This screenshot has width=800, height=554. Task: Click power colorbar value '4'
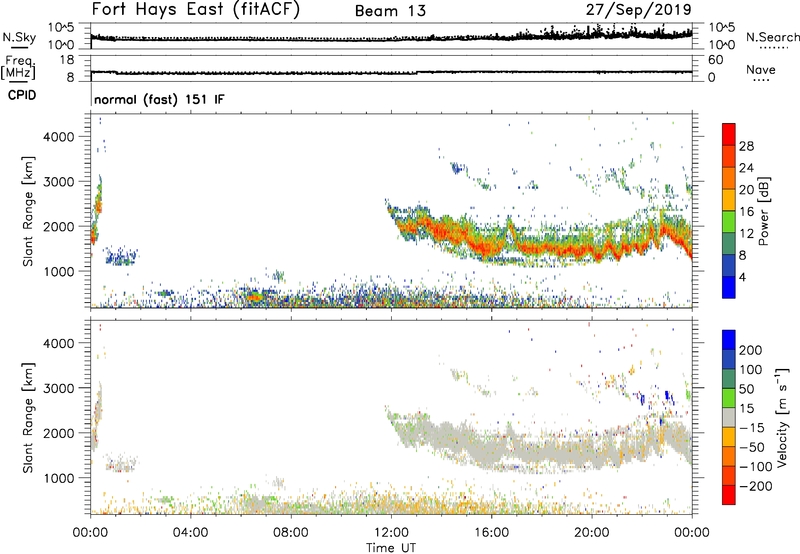pos(742,277)
